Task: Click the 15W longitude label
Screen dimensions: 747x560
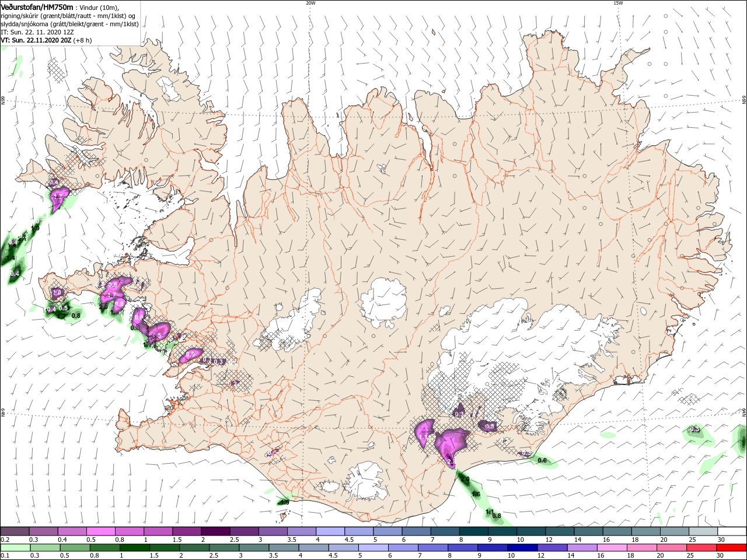Action: [x=618, y=2]
